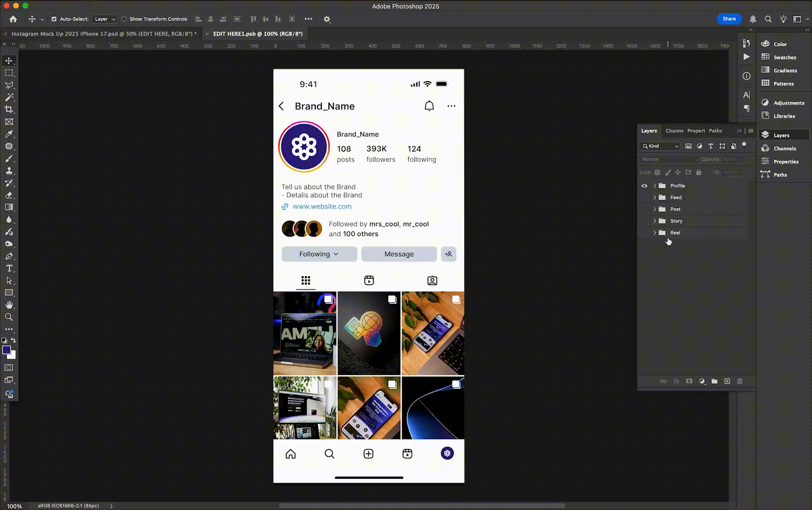Select the Rectangular Marquee tool
The width and height of the screenshot is (812, 510).
click(9, 73)
